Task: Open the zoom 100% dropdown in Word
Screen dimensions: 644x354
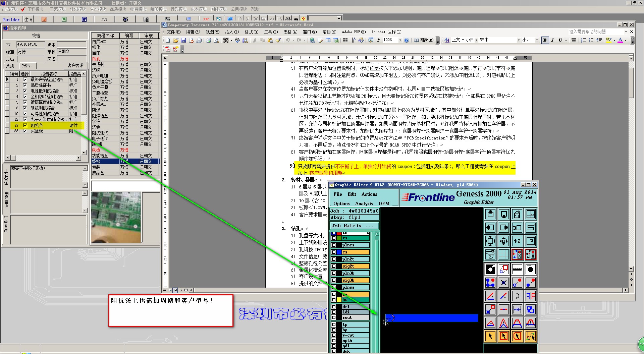Action: coord(400,40)
